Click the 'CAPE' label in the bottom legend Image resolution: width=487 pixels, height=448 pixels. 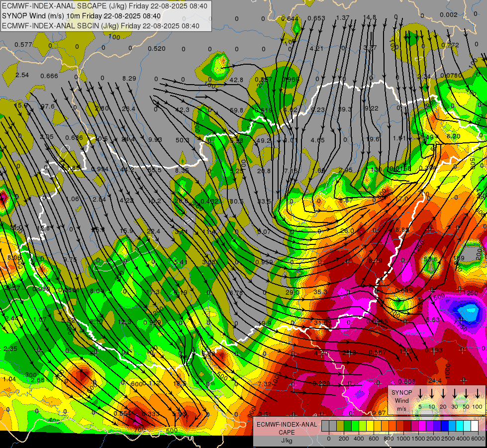(x=287, y=432)
